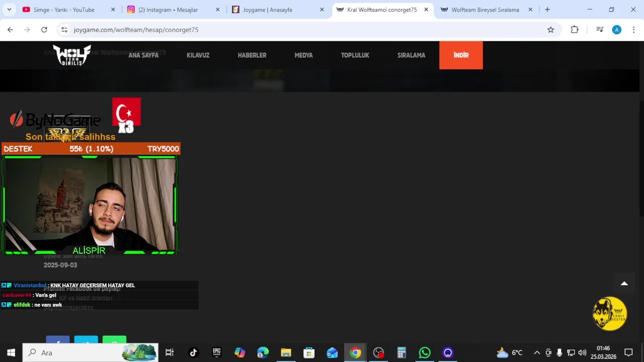This screenshot has height=362, width=644.
Task: Click the webcam overlay labeled ALİSPİR
Action: 90,205
